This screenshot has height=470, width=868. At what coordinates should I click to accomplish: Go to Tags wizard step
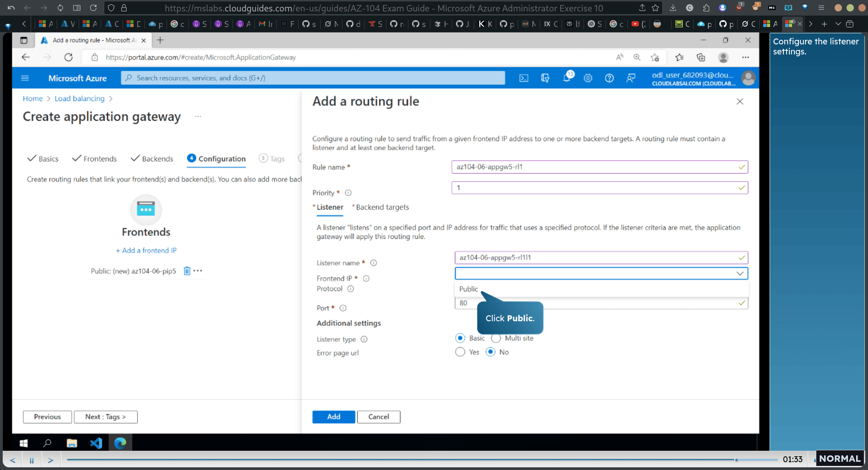point(272,159)
